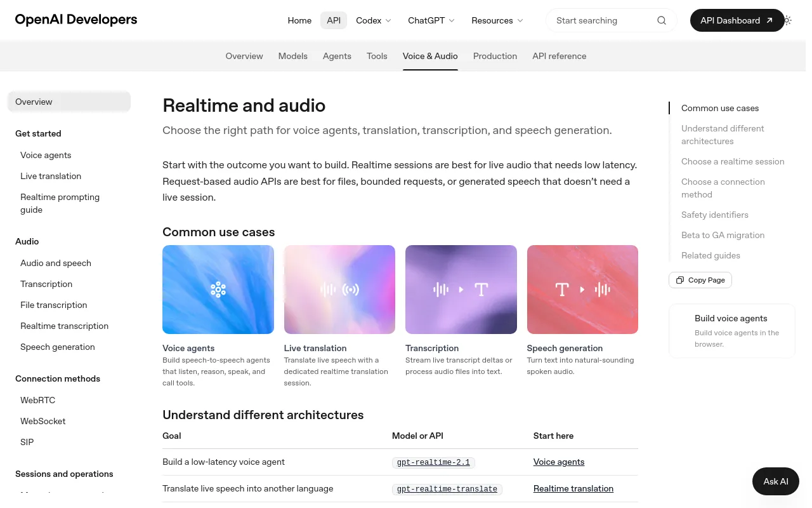This screenshot has height=508, width=812.
Task: Open the API Dashboard button
Action: click(737, 20)
